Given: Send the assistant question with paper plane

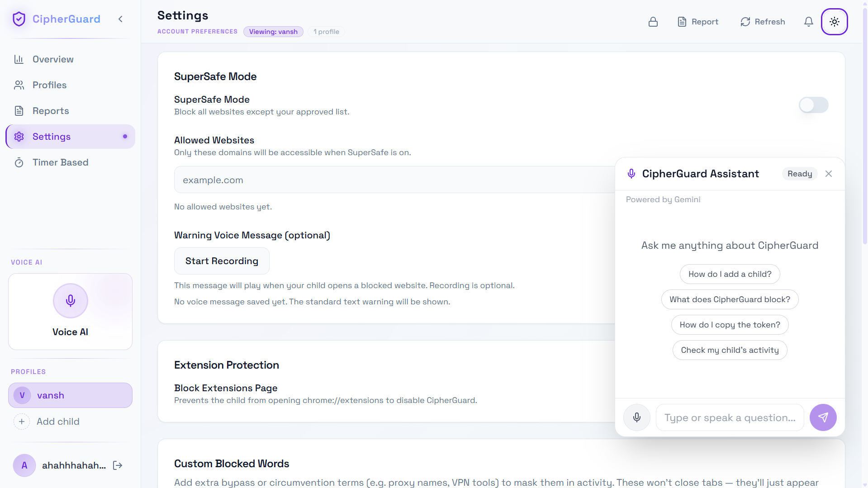Looking at the screenshot, I should click(x=823, y=417).
